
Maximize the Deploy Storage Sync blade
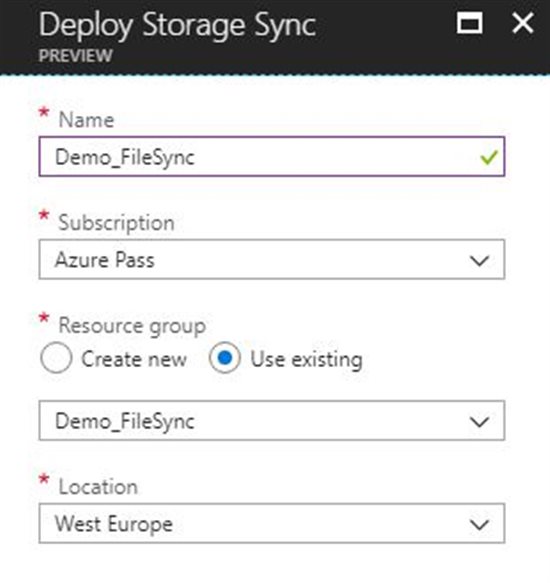point(470,23)
